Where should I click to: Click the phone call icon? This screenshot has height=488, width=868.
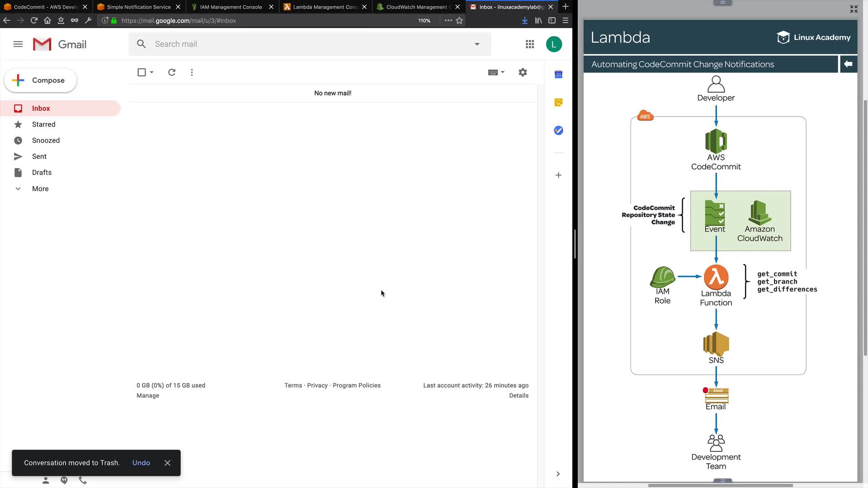pyautogui.click(x=83, y=480)
